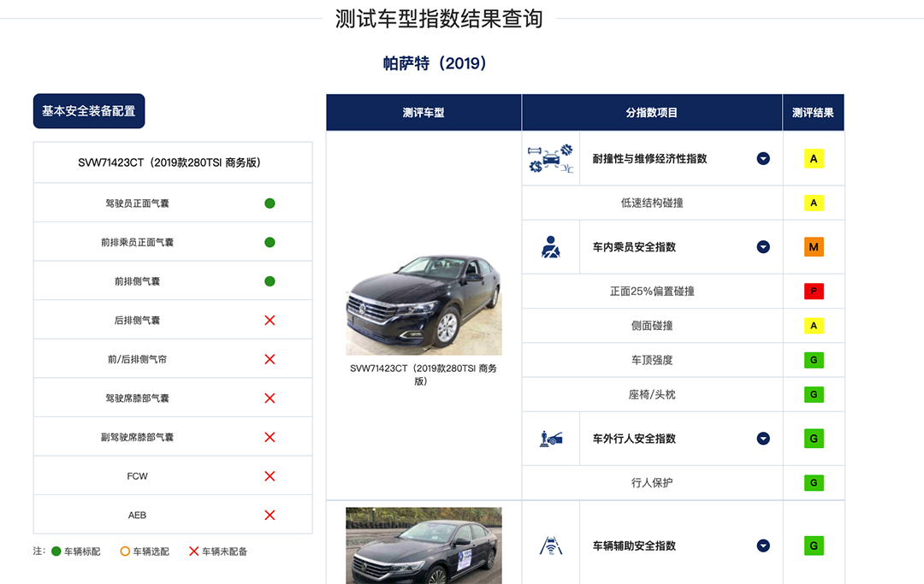Toggle the 车外行人安全指数 dropdown arrow
Screen dimensions: 924x584
763,439
